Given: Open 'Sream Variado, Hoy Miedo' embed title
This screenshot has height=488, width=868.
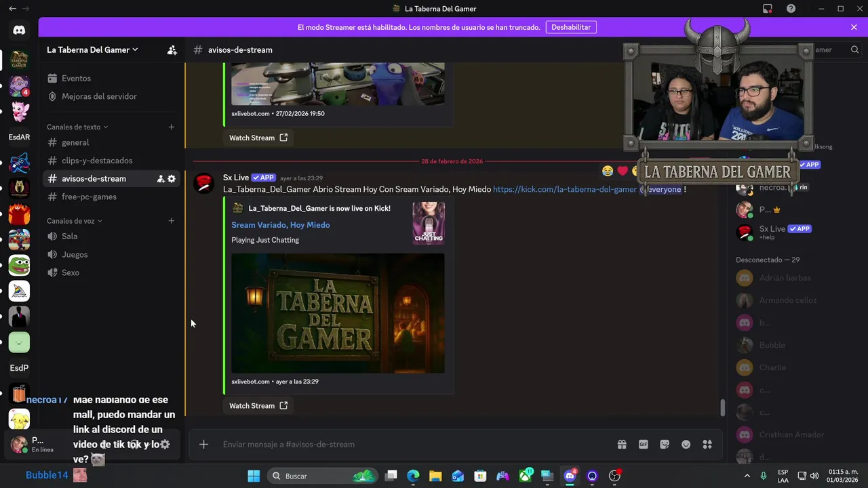Looking at the screenshot, I should (281, 225).
